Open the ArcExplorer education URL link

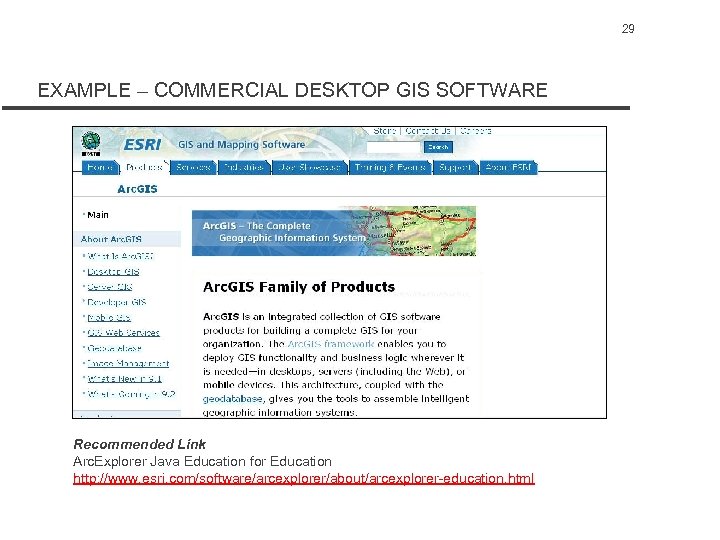(304, 478)
